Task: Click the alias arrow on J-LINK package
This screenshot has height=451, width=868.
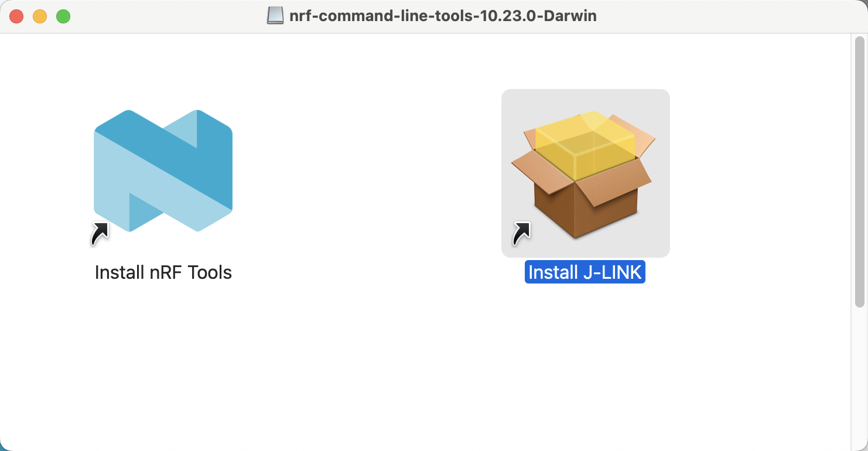Action: click(521, 233)
